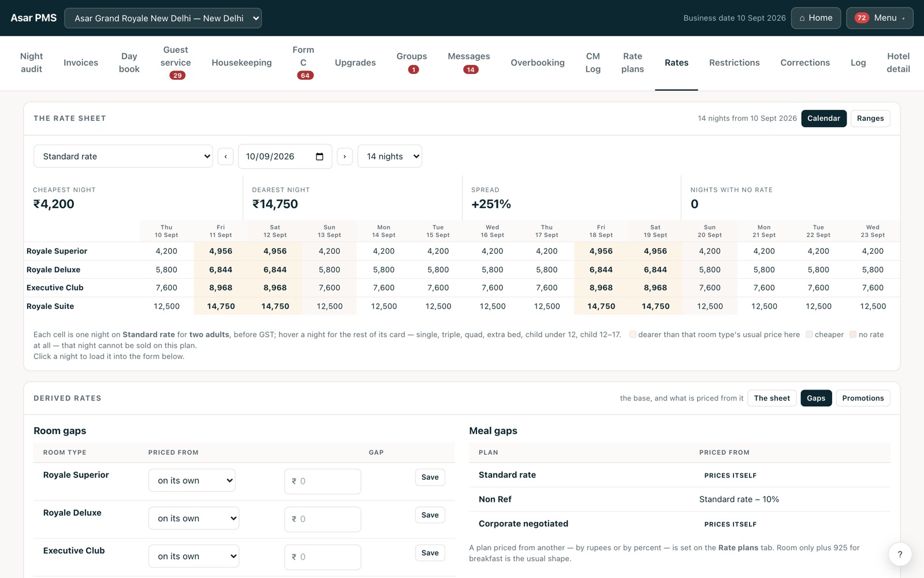Open the Hotel detail tab
Screen dimensions: 924x578
(x=898, y=62)
